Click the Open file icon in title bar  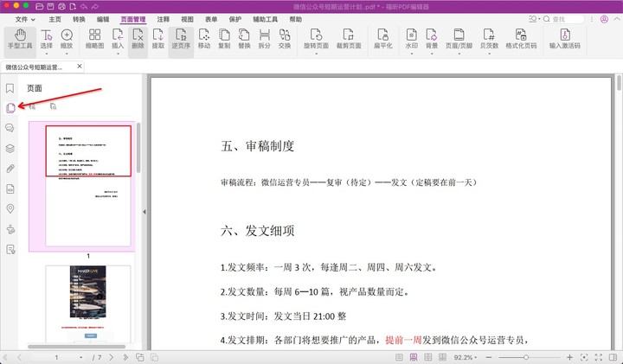39,6
